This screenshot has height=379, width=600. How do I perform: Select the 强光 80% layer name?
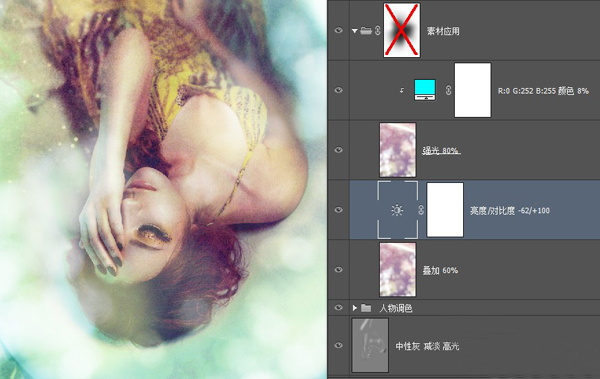point(441,150)
